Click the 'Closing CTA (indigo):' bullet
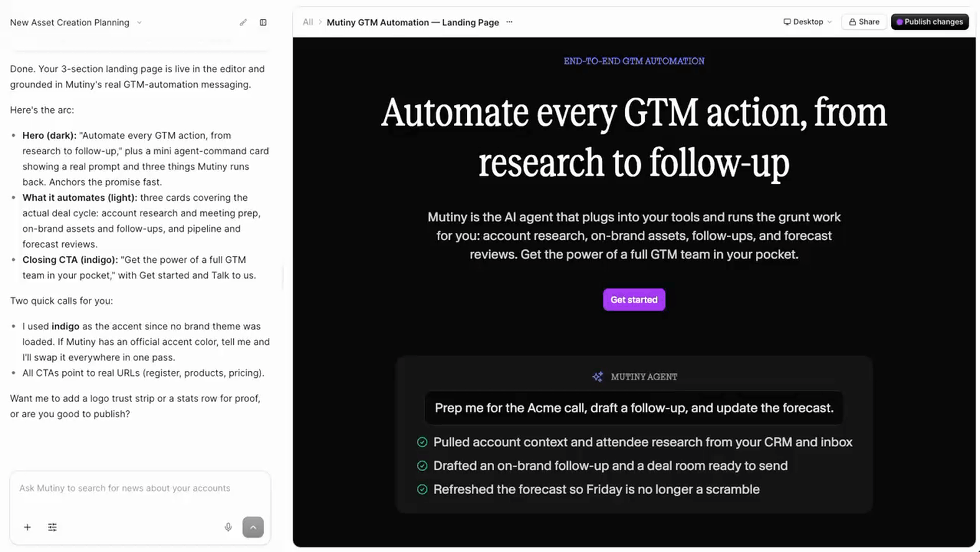Viewport: 980px width, 552px height. [140, 267]
